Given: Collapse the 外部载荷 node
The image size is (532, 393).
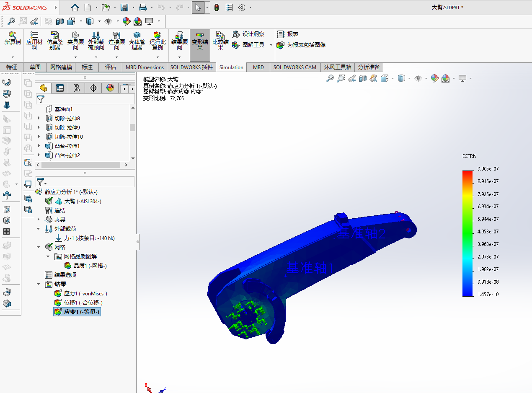Looking at the screenshot, I should tap(39, 229).
